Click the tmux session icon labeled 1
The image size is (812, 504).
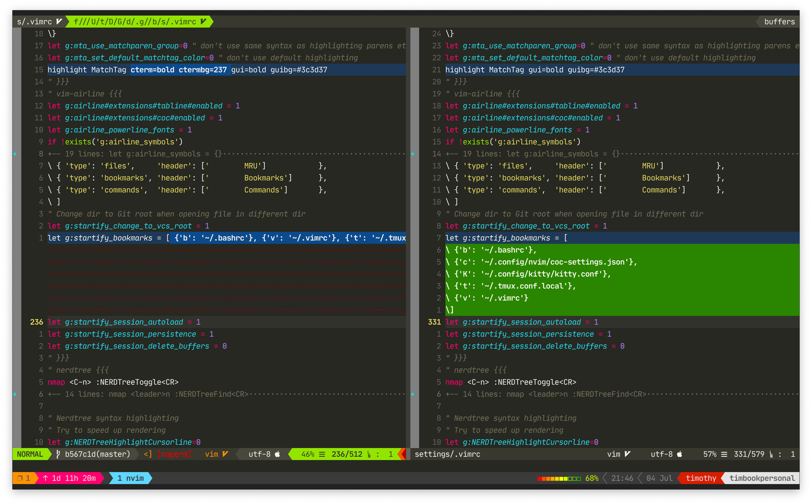tap(20, 478)
